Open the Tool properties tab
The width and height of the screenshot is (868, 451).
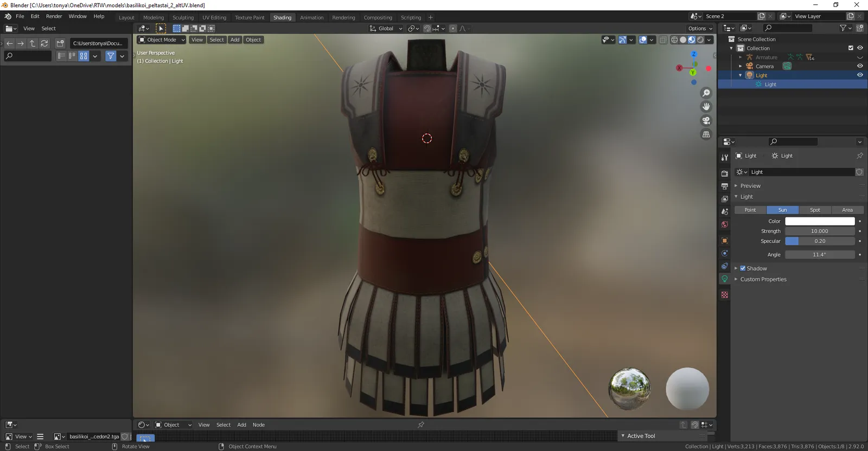725,157
